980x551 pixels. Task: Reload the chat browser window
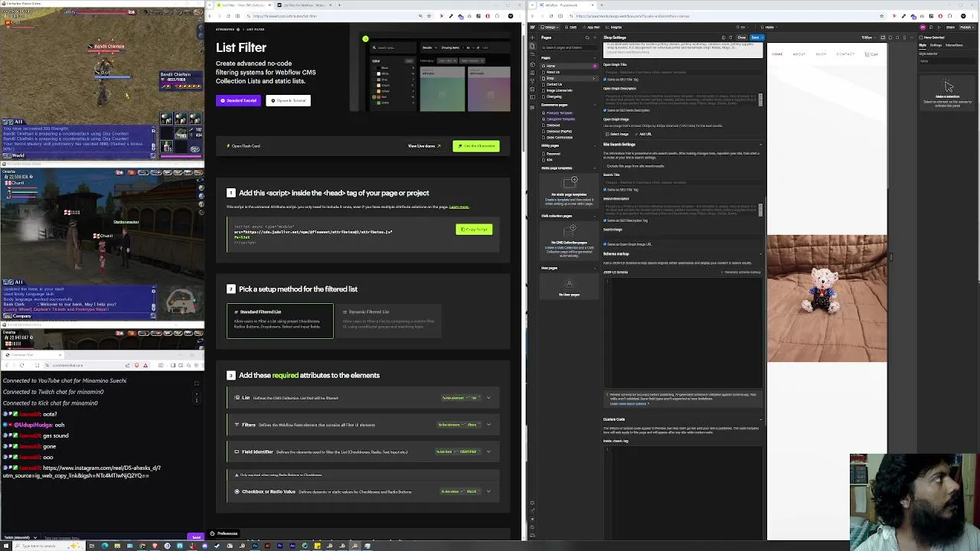pyautogui.click(x=21, y=365)
